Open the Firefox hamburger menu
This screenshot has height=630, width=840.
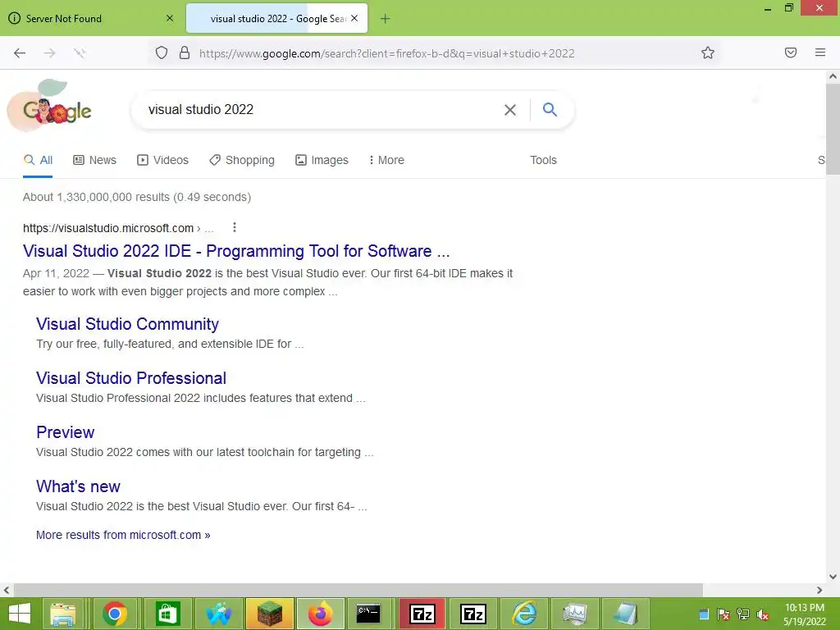(x=820, y=52)
